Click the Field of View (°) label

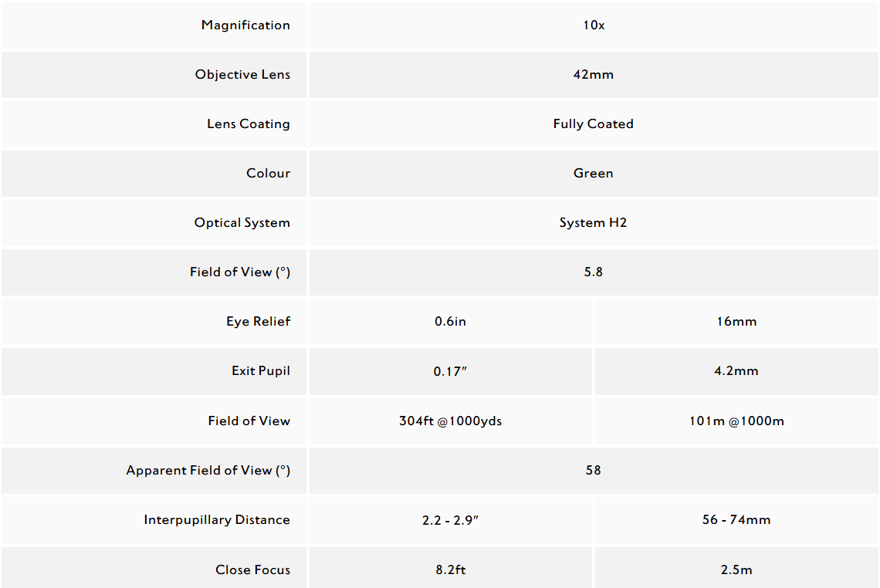tap(240, 272)
